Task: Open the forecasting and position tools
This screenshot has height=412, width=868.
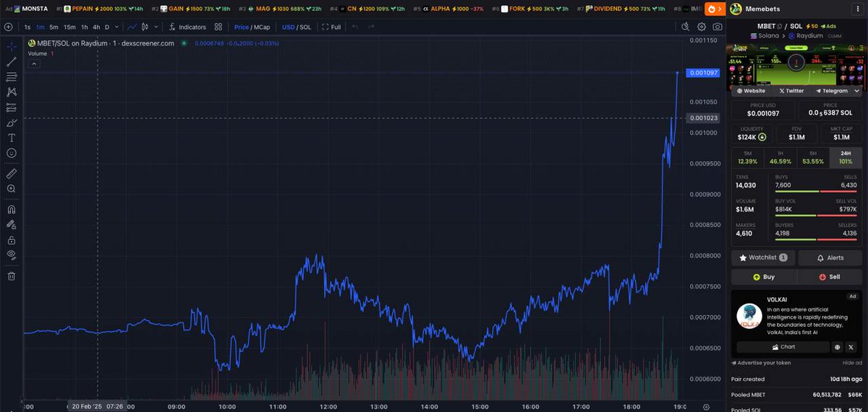Action: coord(12,107)
